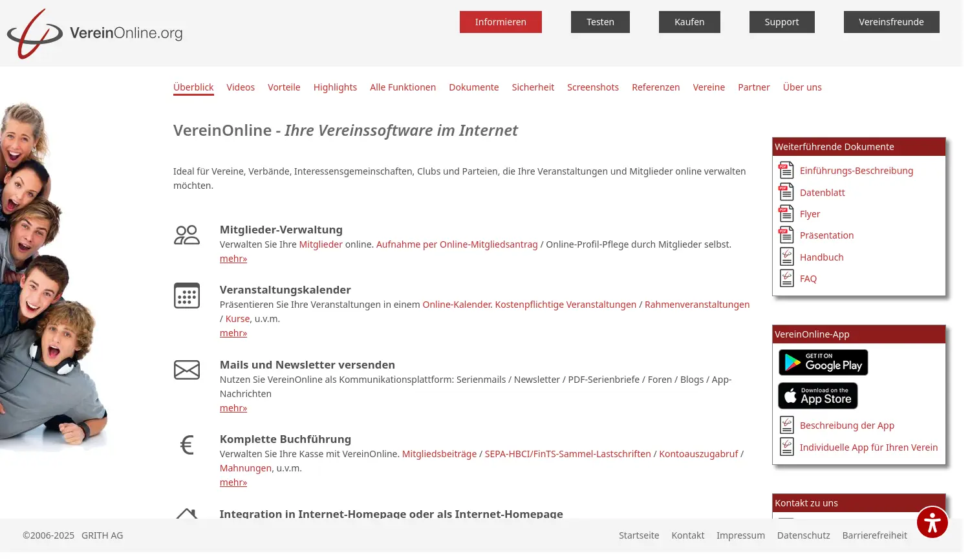Open the Handbuch document icon
The image size is (970, 560).
(x=786, y=257)
